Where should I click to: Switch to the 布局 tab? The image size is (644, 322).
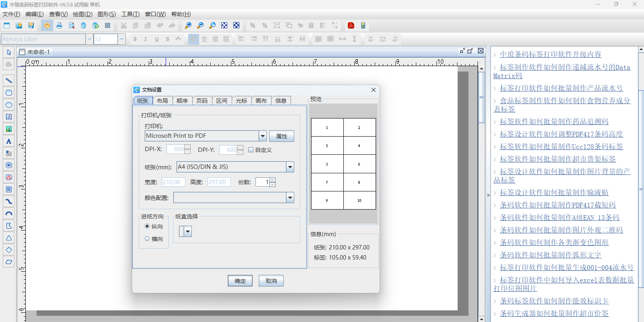click(162, 101)
